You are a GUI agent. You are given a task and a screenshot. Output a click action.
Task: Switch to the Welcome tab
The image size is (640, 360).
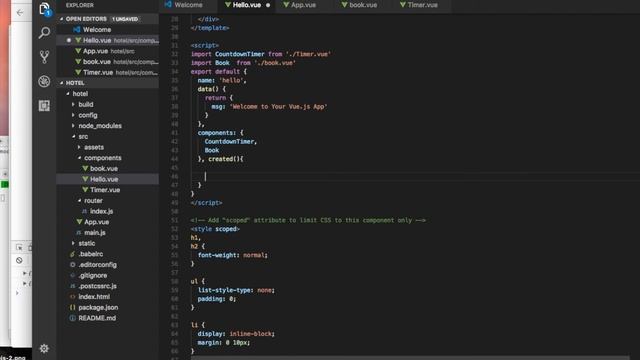188,5
